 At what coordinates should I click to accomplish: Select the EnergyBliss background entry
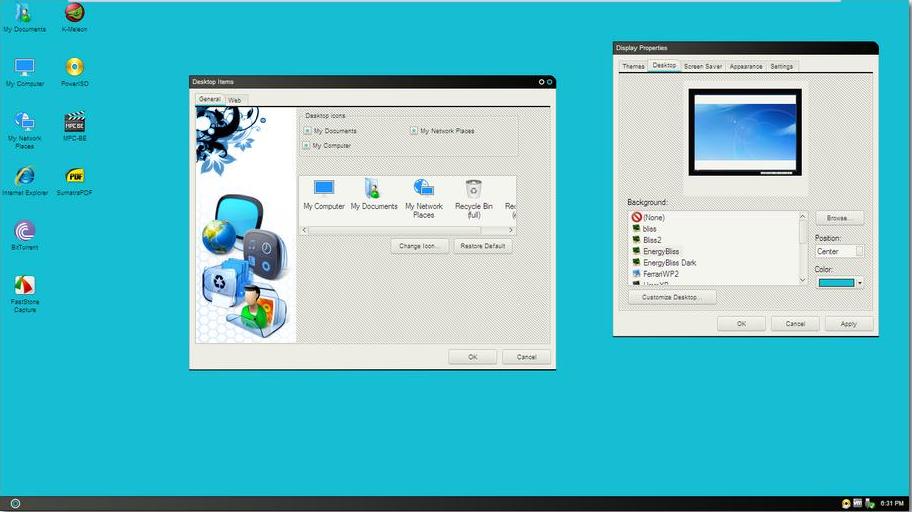[x=661, y=251]
